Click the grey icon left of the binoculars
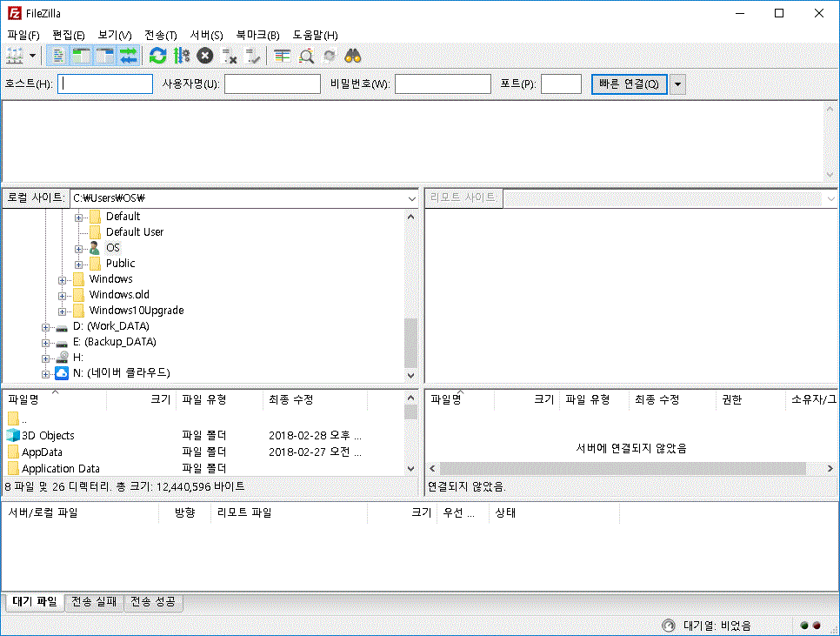 point(330,56)
